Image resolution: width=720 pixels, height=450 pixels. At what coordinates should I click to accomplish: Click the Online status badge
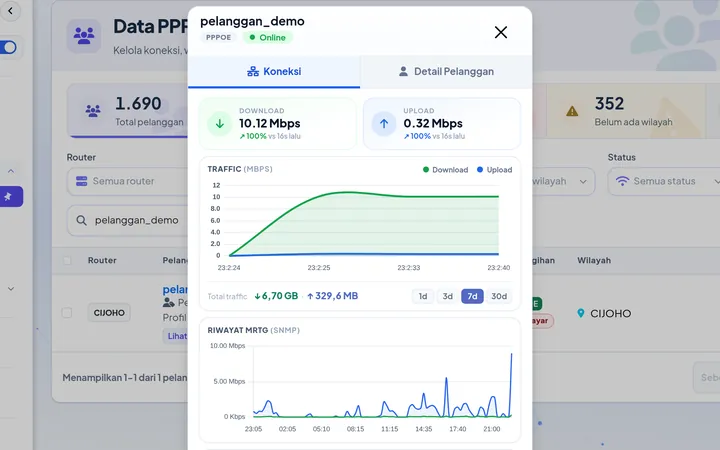268,38
